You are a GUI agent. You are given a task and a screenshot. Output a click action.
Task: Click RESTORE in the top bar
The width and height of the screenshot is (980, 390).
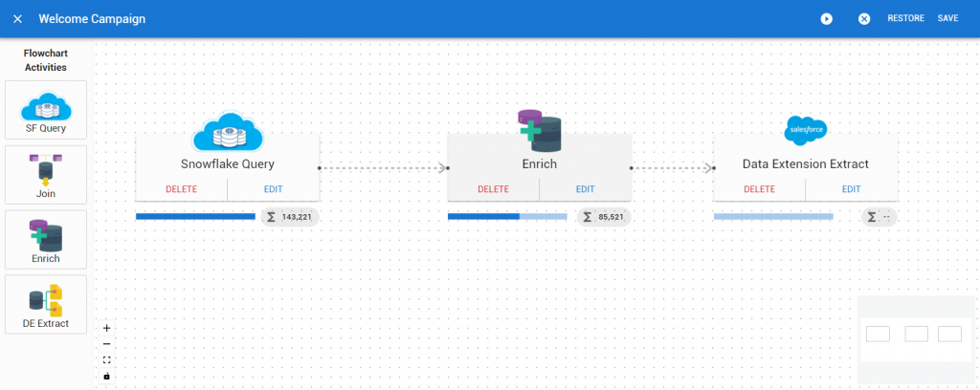coord(905,19)
